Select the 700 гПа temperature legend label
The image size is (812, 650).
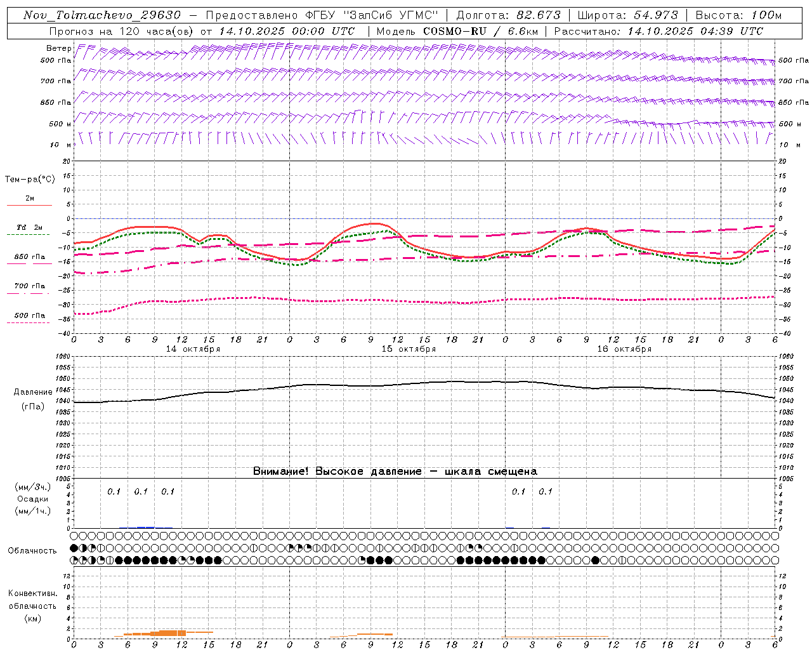[x=30, y=286]
